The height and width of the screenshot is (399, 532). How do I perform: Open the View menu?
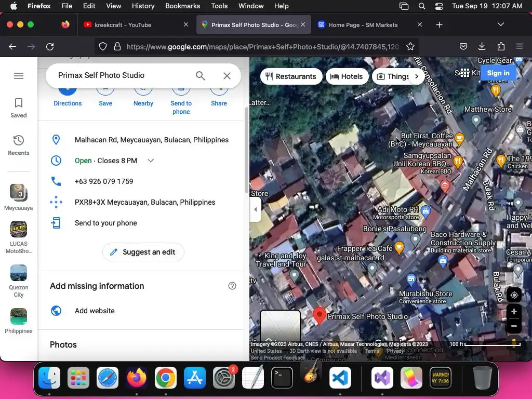[113, 6]
